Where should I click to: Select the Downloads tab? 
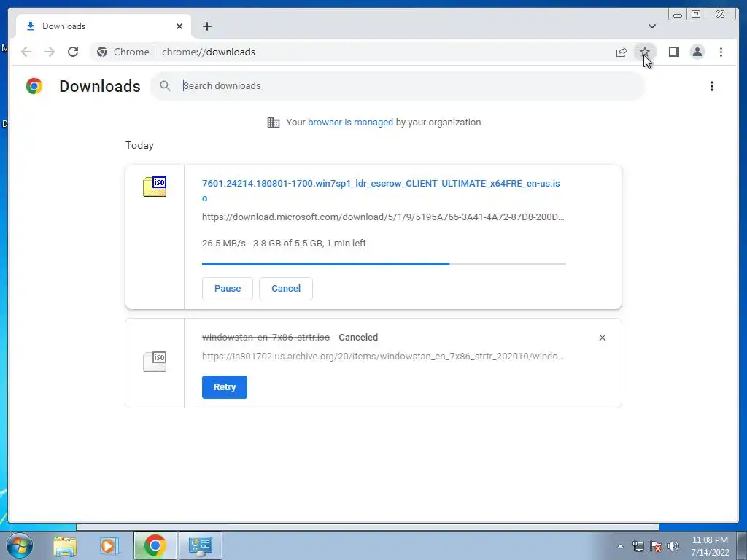click(104, 26)
